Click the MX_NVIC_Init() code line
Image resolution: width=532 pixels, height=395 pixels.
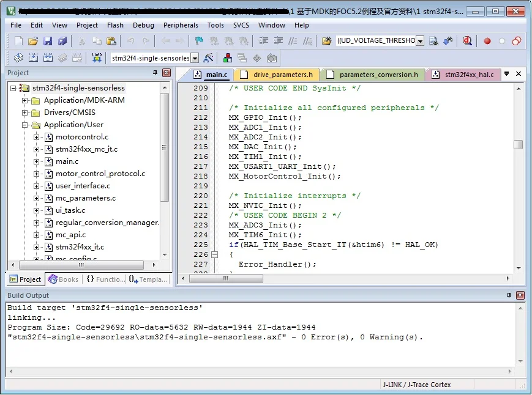[265, 205]
